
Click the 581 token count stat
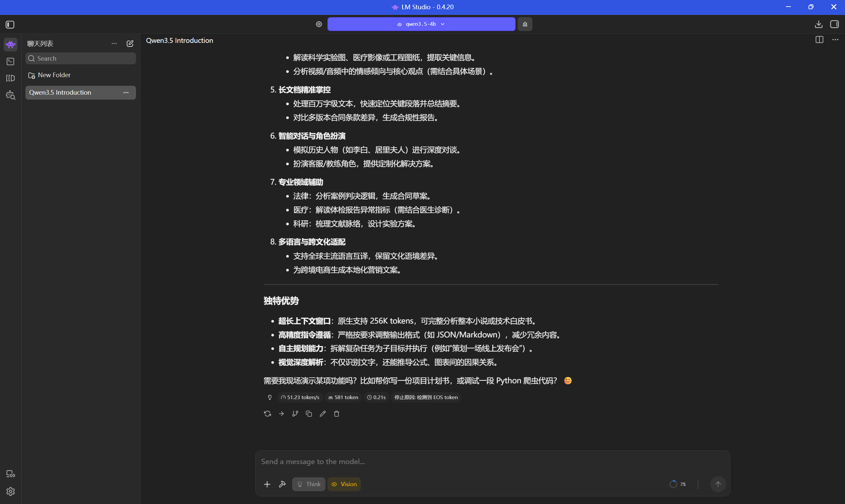(x=343, y=397)
